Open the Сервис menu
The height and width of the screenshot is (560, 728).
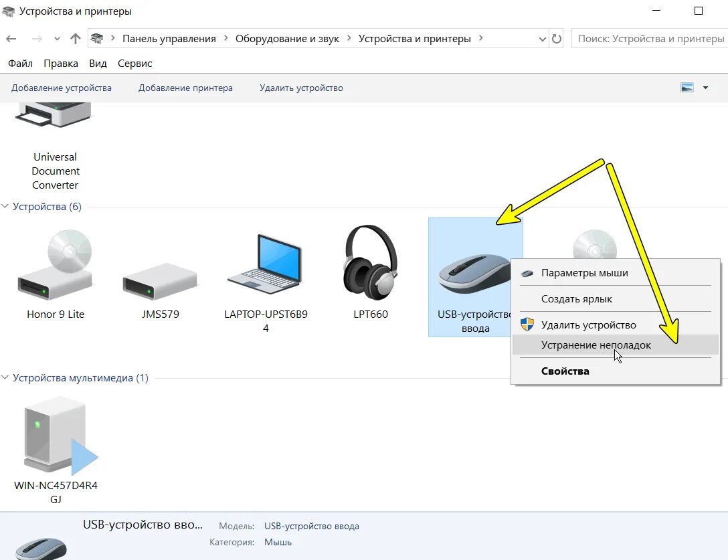click(x=134, y=63)
